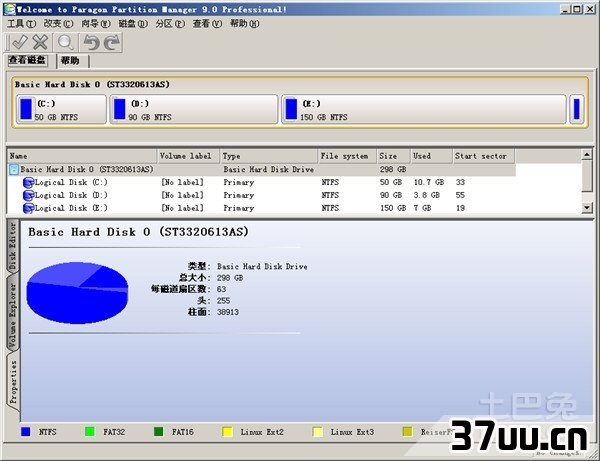Sort by the Type column header

click(x=269, y=156)
